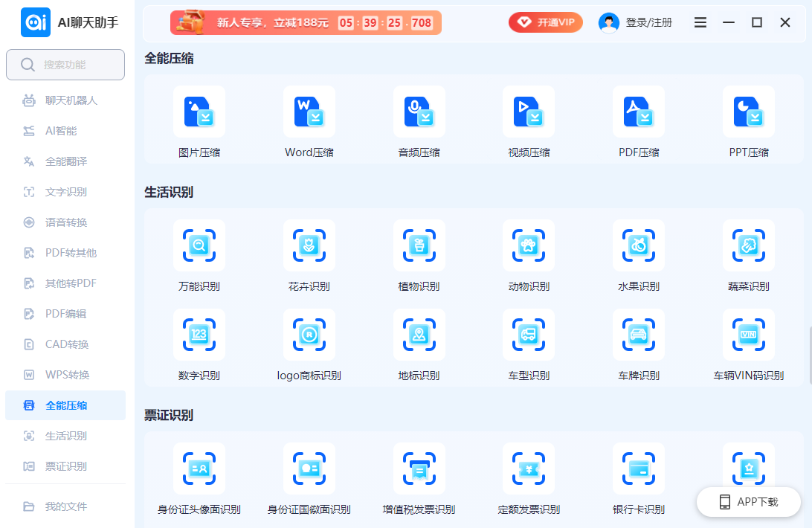
Task: Open the PPT压缩 compression tool
Action: [x=748, y=112]
